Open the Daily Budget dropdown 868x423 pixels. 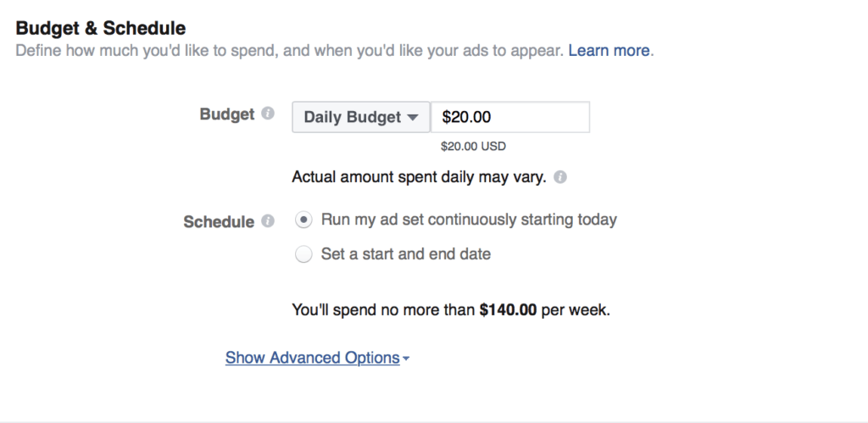(x=361, y=117)
